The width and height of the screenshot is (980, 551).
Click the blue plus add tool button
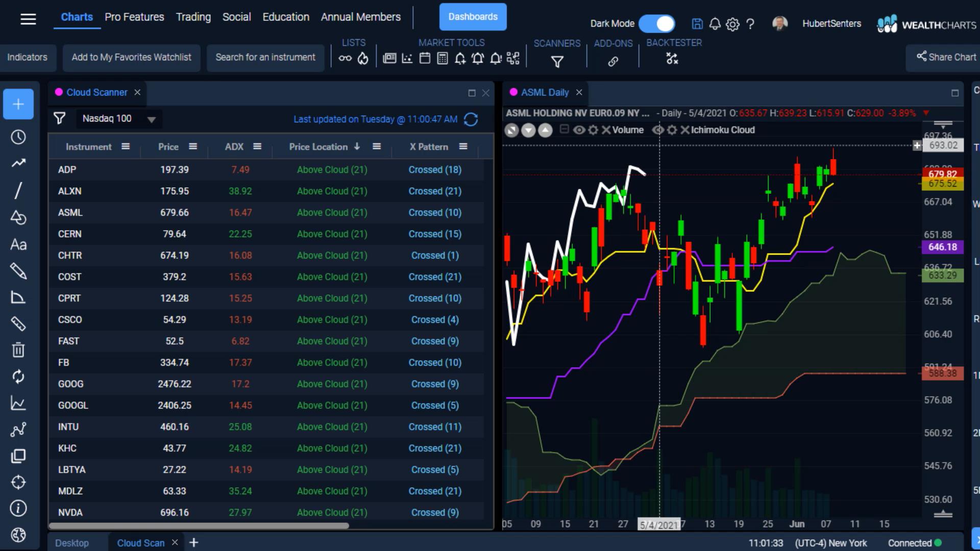click(x=18, y=104)
